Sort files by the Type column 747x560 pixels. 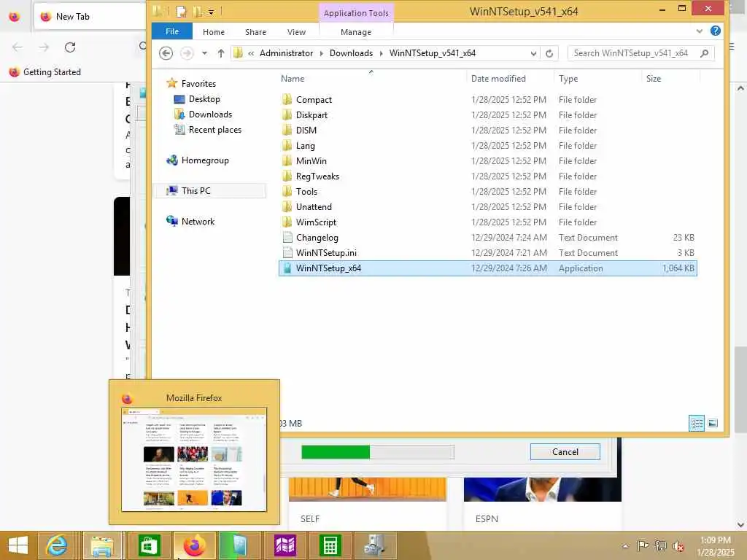[x=568, y=79]
